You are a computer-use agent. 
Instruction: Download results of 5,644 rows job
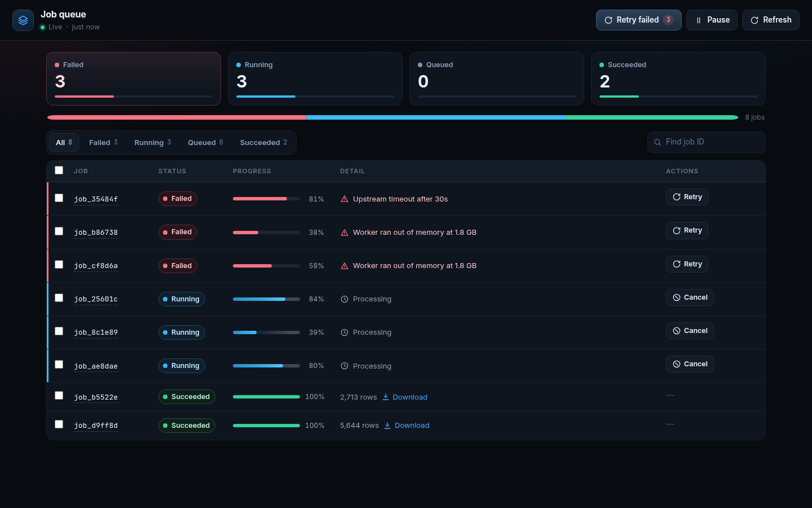click(x=407, y=425)
